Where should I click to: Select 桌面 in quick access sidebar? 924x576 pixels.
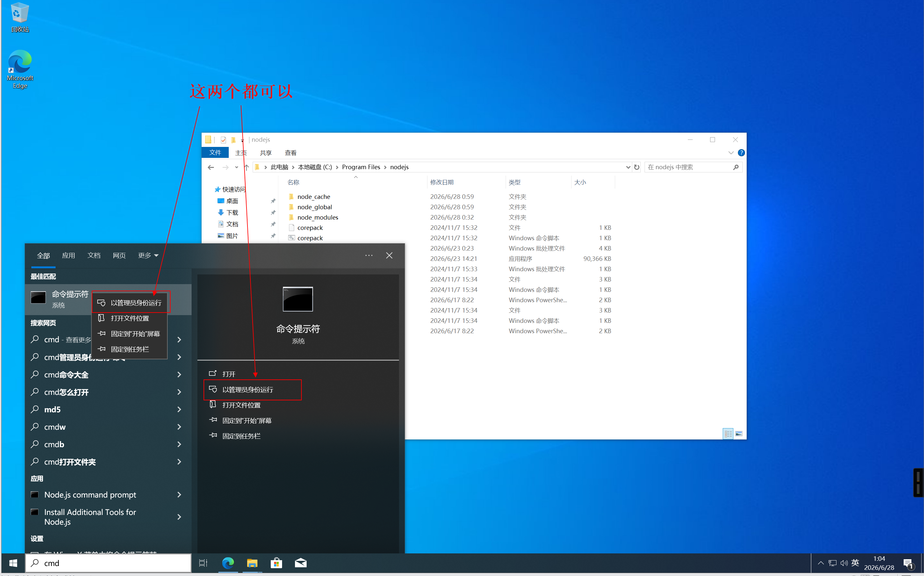point(232,201)
